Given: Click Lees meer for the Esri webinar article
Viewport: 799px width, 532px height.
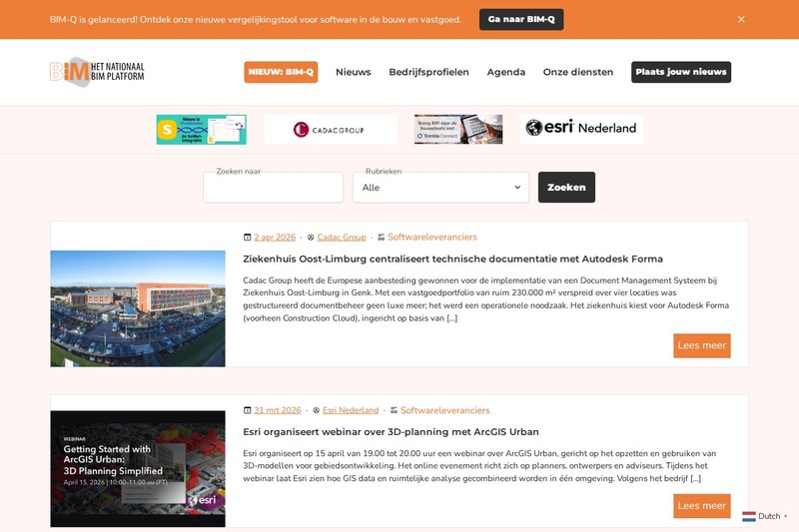Looking at the screenshot, I should pyautogui.click(x=702, y=506).
